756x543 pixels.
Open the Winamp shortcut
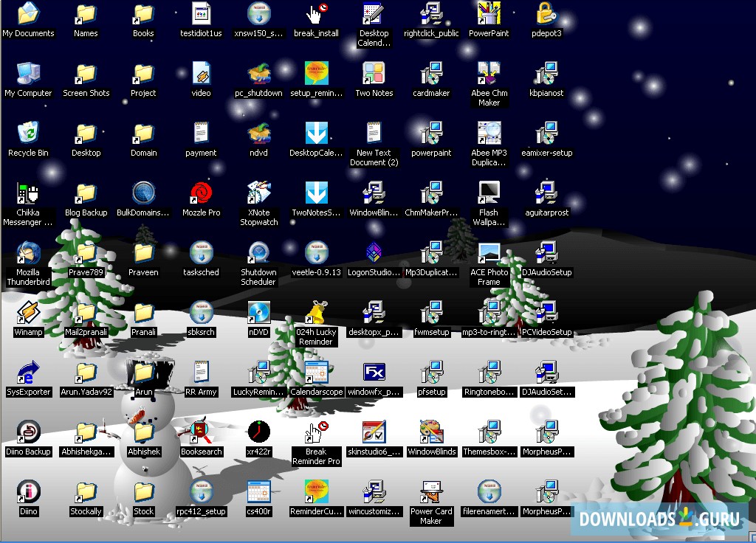point(28,312)
